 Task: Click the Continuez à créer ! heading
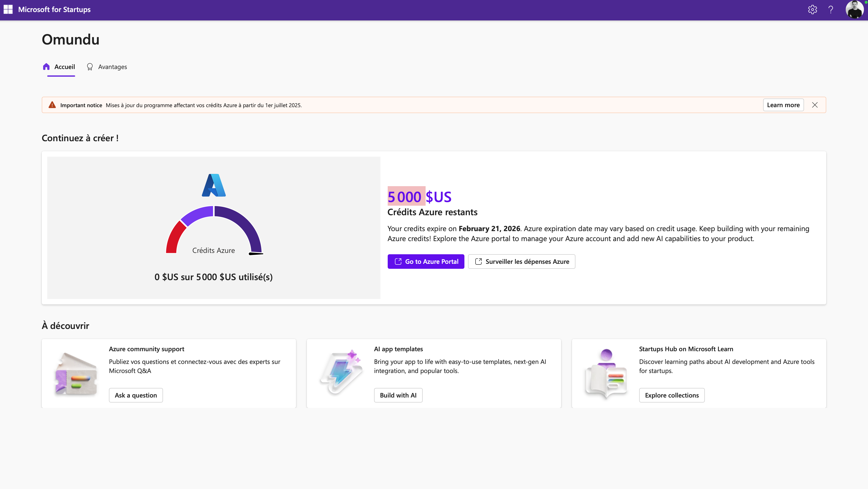[80, 138]
